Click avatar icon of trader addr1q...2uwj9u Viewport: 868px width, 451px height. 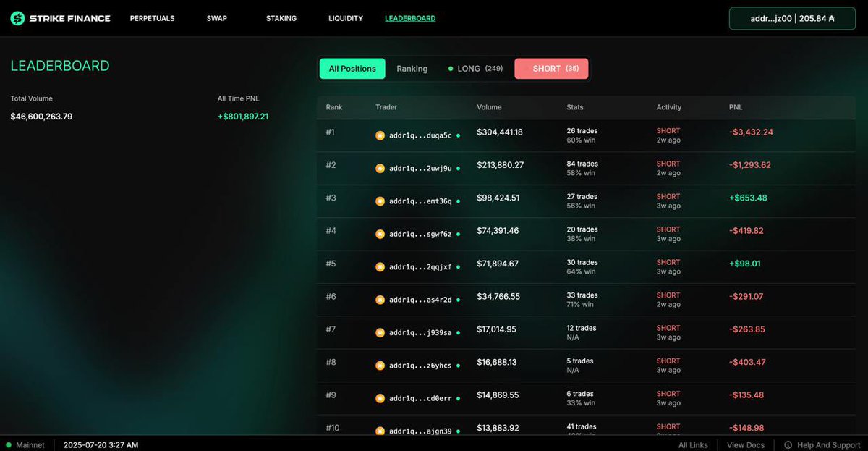pos(380,168)
